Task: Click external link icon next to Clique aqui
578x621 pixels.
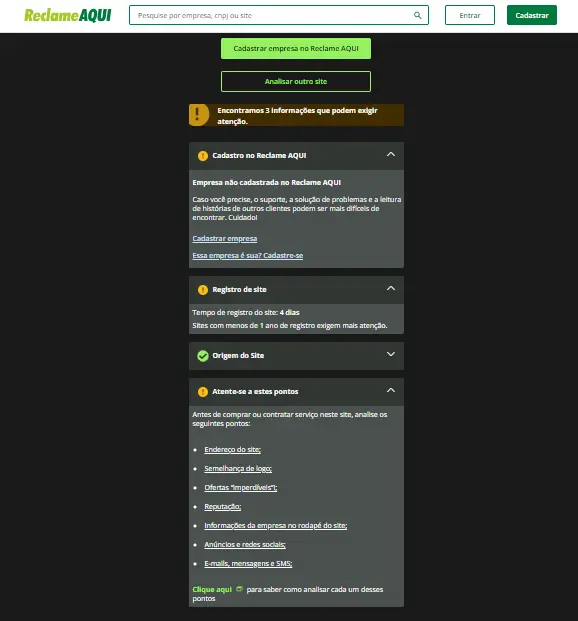Action: pyautogui.click(x=239, y=589)
